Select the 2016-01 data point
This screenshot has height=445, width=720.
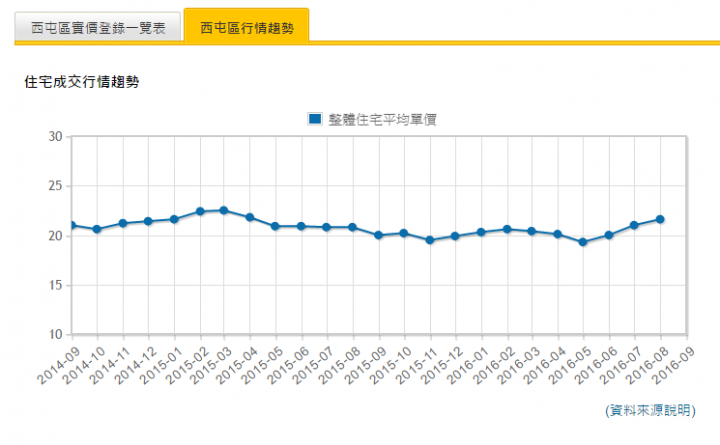pos(481,232)
